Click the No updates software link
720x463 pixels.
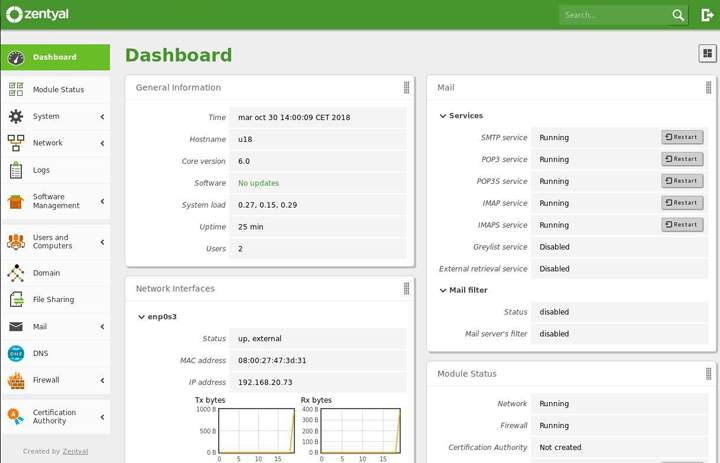coord(259,183)
